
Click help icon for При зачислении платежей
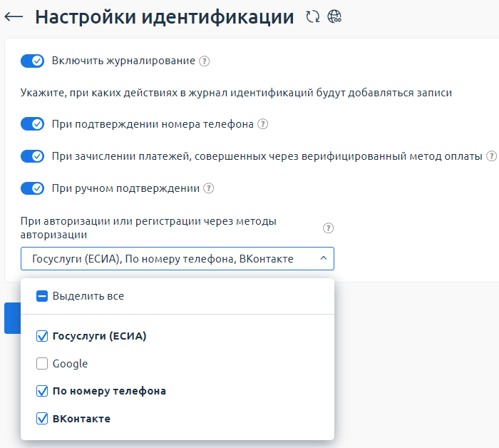[491, 156]
